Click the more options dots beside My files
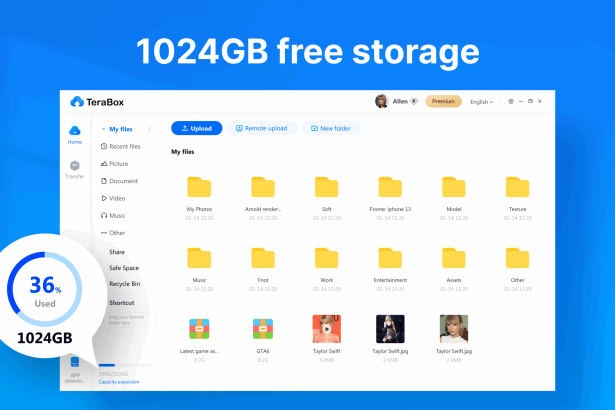This screenshot has height=410, width=615. (149, 129)
